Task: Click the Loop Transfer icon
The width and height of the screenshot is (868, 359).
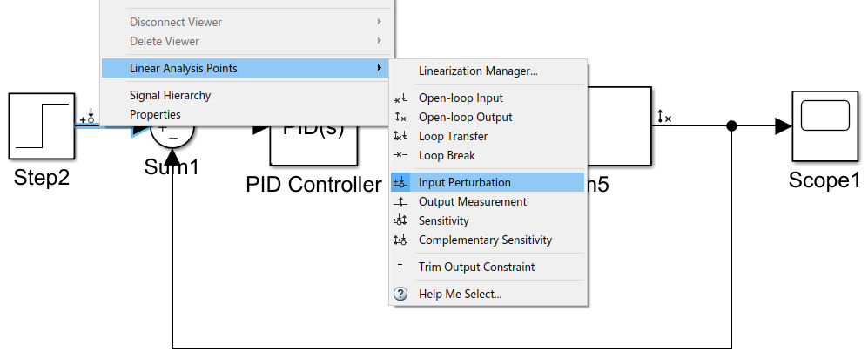Action: pos(400,137)
